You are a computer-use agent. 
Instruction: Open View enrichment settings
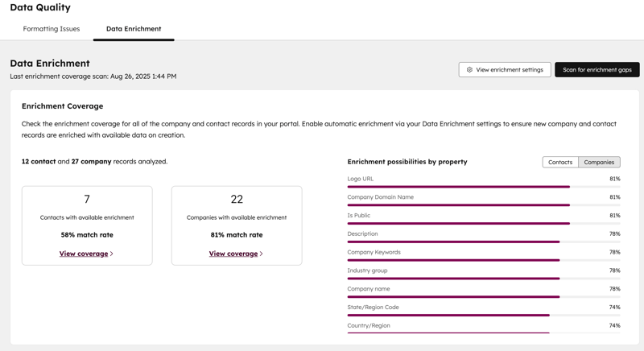coord(505,70)
